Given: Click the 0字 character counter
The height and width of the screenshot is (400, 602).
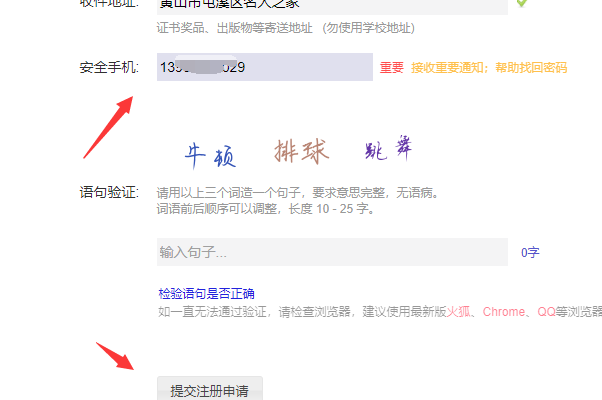Looking at the screenshot, I should click(x=530, y=253).
